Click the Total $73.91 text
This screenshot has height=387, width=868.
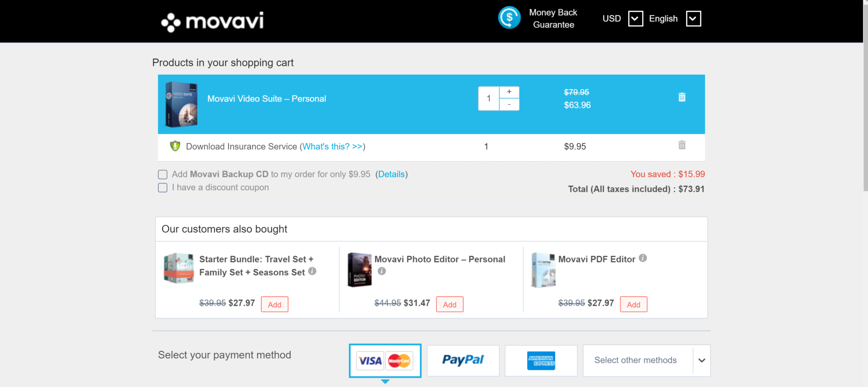(636, 189)
